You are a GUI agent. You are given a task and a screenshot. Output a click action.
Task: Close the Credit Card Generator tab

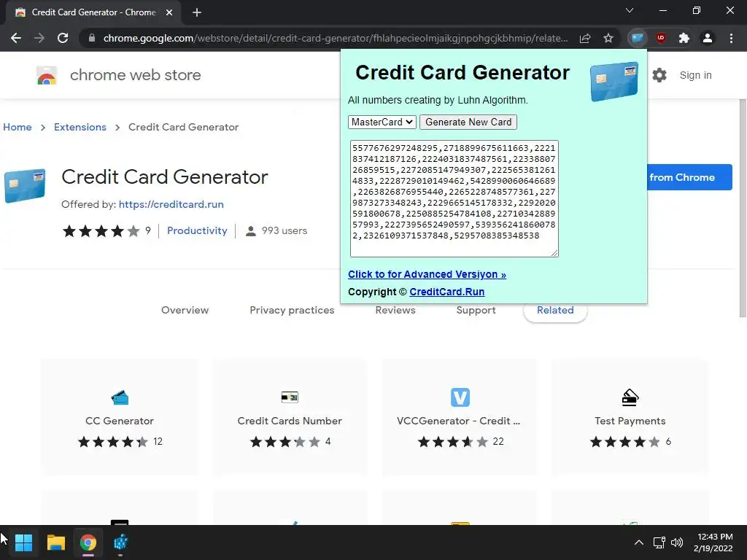[x=169, y=12]
